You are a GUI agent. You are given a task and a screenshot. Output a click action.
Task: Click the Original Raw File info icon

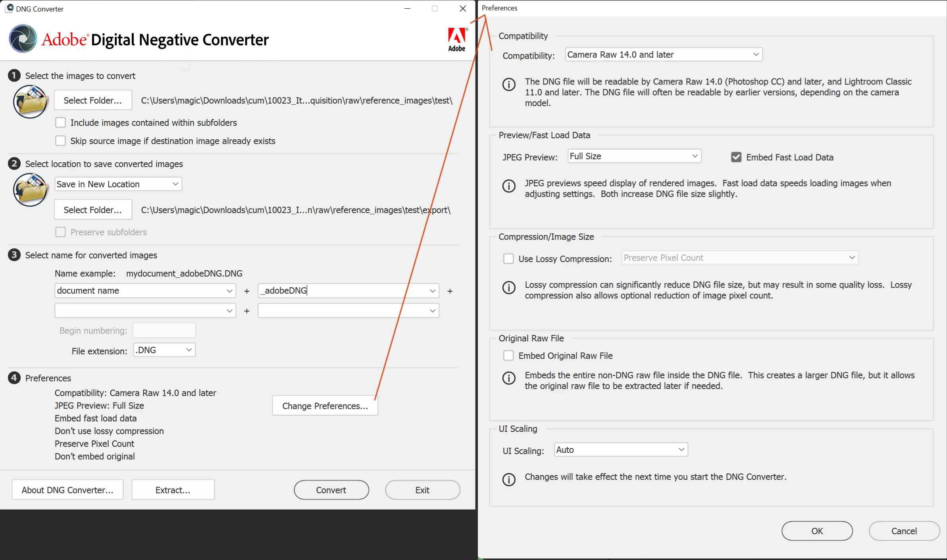(509, 378)
